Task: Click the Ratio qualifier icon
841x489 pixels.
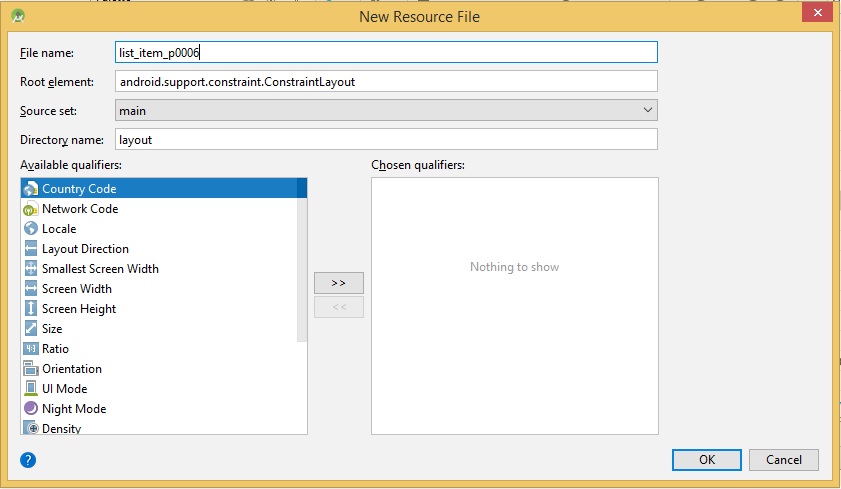Action: (x=30, y=349)
